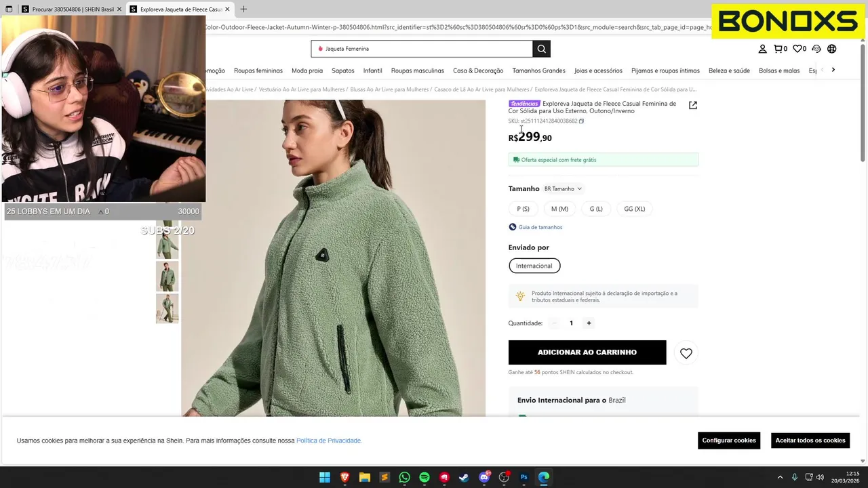Click Vestuário Ao Ar Livre para Mulheres breadcrumb
This screenshot has height=488, width=868.
click(x=302, y=89)
